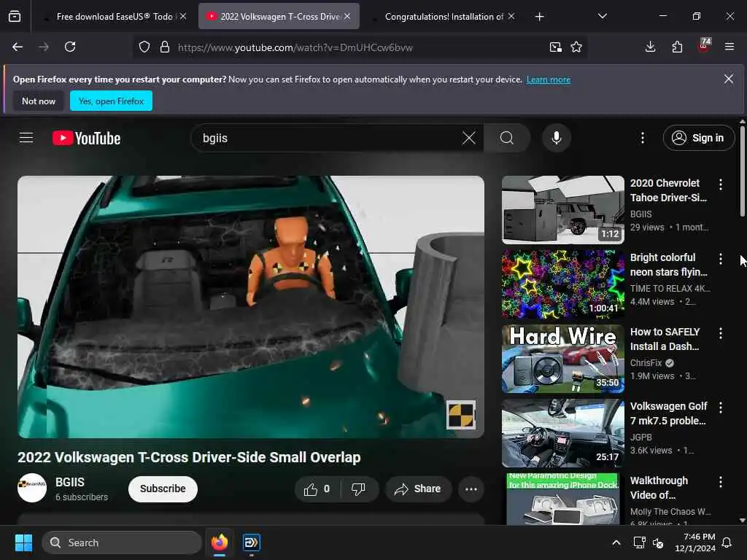
Task: Reload the current page
Action: coord(70,47)
